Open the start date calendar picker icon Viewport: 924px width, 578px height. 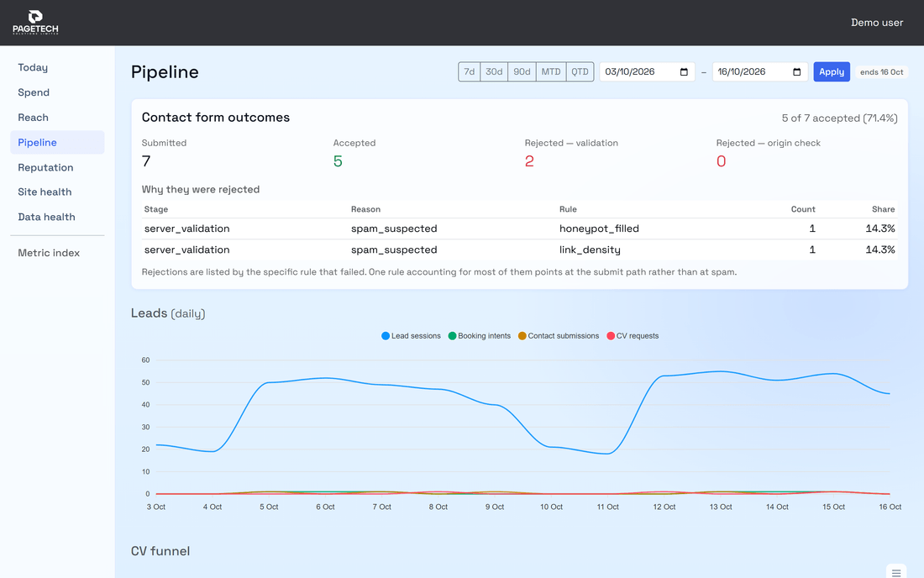click(684, 72)
